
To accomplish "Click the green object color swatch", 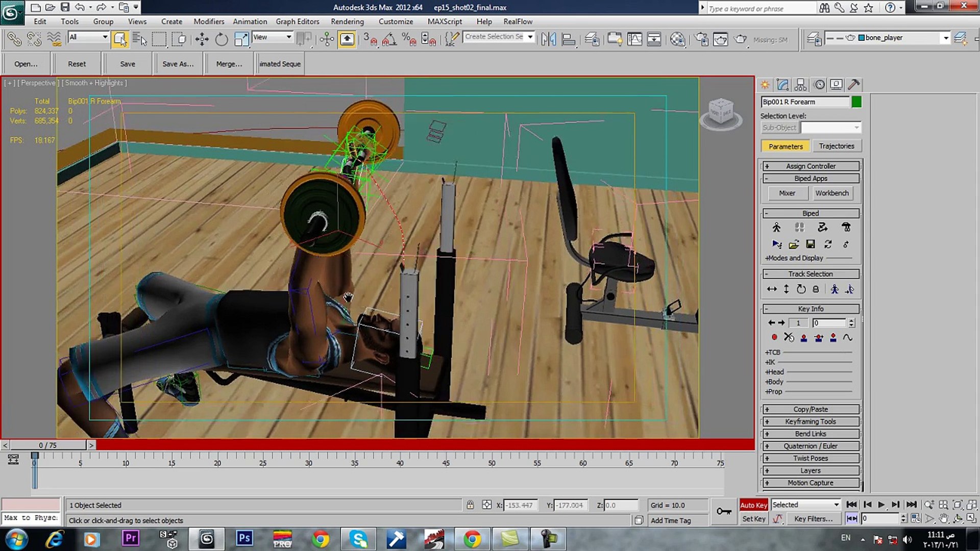I will point(856,102).
